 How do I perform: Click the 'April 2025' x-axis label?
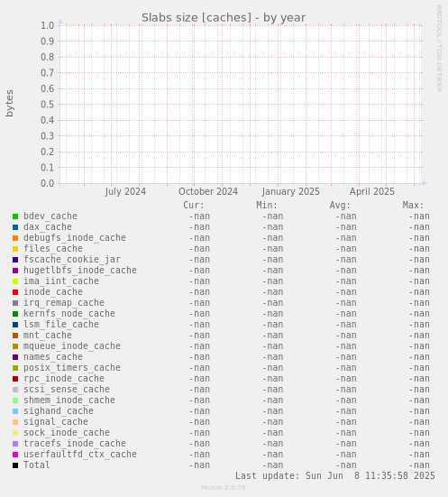372,191
